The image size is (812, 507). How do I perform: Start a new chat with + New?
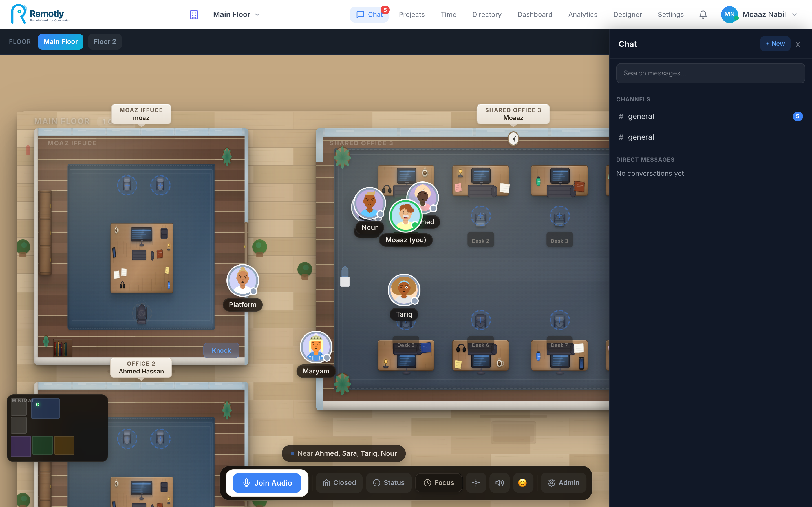coord(775,44)
